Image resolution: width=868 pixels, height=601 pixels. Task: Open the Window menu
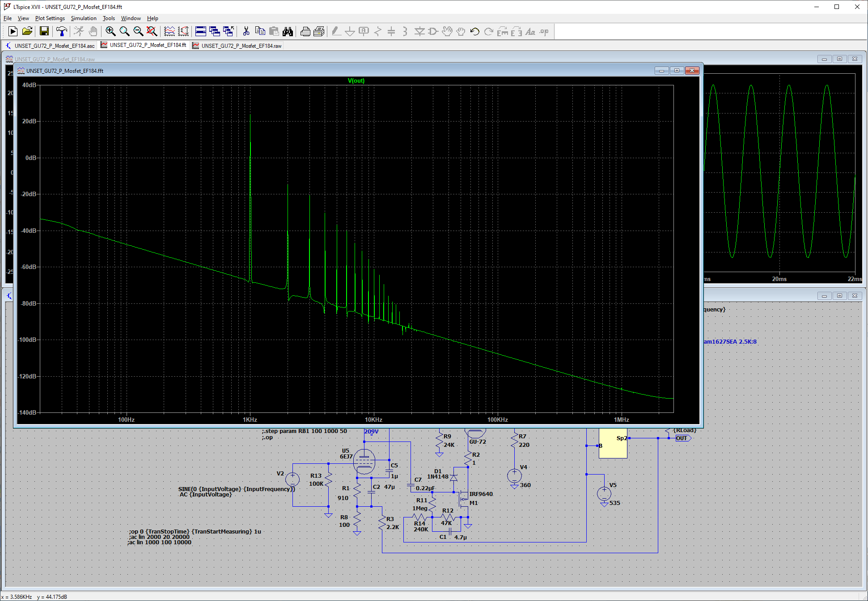[131, 18]
